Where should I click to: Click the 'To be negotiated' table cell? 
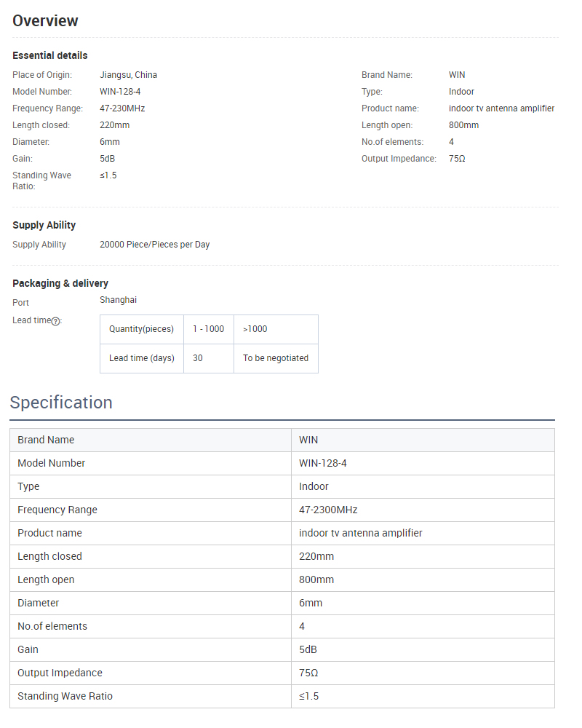276,358
